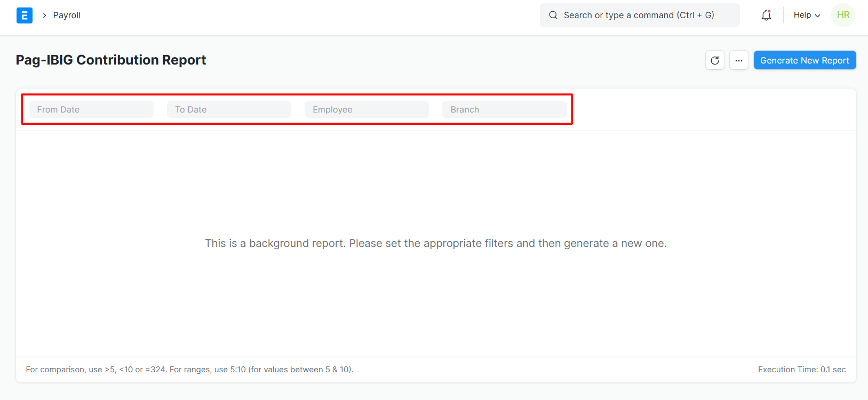Click the Execution Time text
The height and width of the screenshot is (400, 868).
(x=802, y=370)
